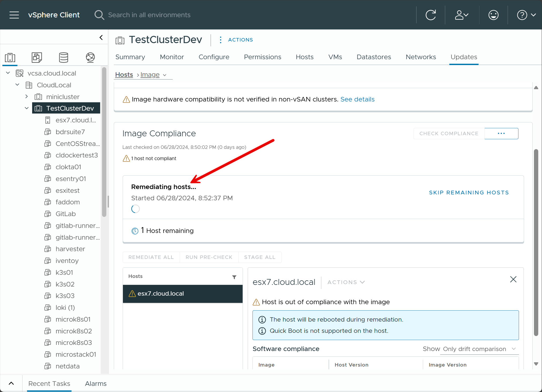Expand the minicluster tree node
The height and width of the screenshot is (392, 542).
[x=27, y=96]
